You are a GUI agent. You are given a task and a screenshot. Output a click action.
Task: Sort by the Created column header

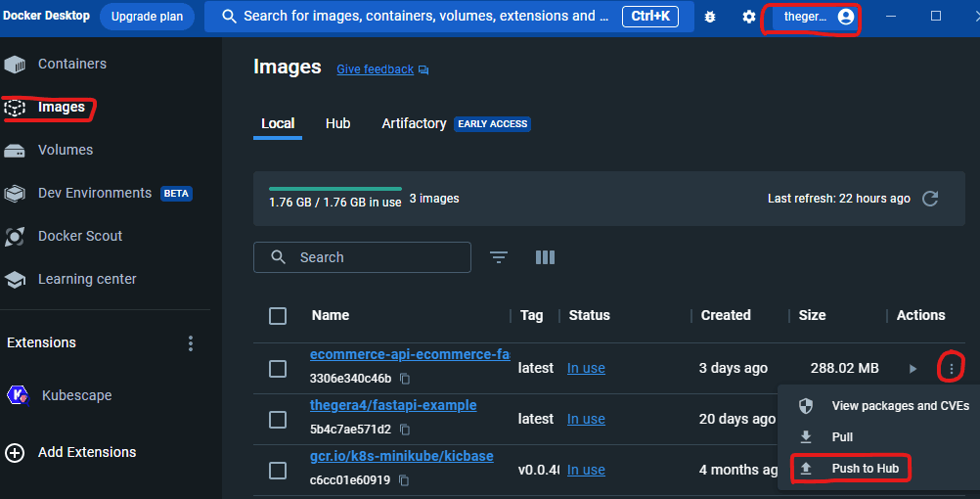726,316
